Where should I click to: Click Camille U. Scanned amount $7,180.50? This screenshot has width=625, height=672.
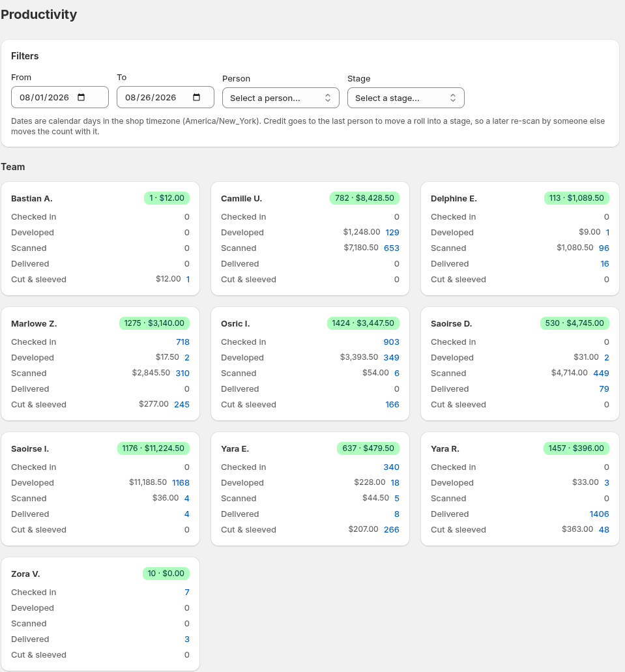(361, 248)
